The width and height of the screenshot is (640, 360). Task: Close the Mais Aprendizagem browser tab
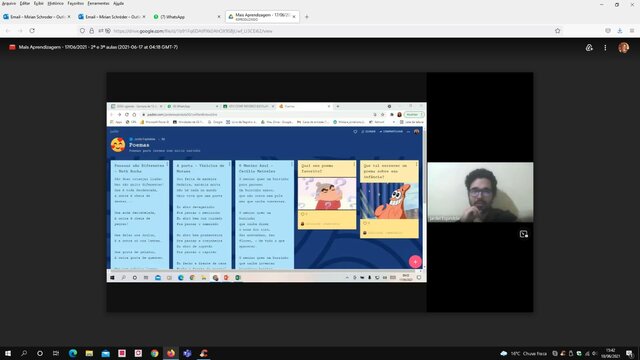[x=294, y=17]
